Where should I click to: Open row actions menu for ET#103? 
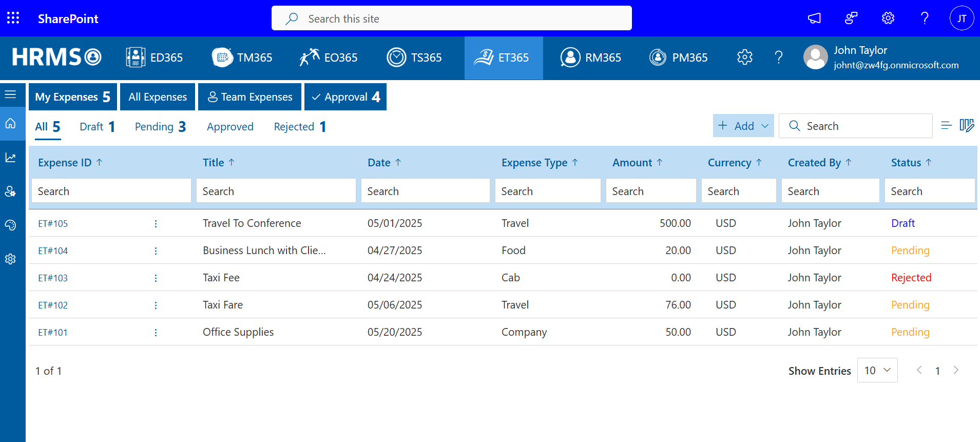click(x=156, y=278)
